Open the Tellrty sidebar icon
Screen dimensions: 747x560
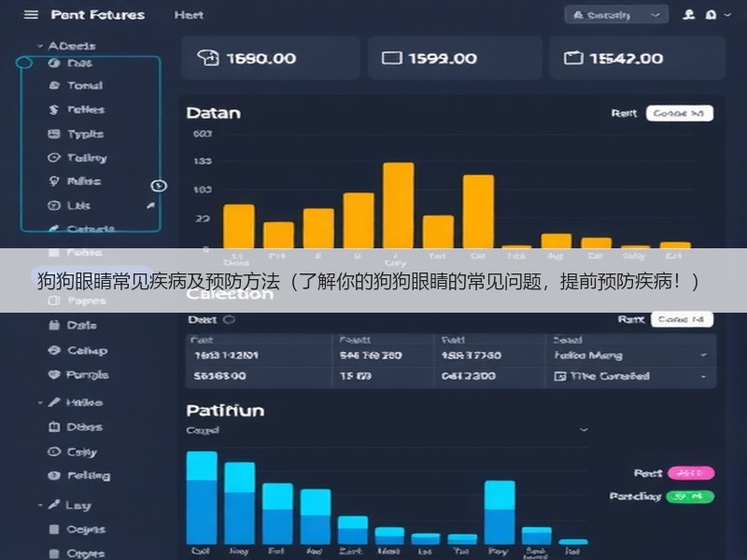click(x=54, y=158)
